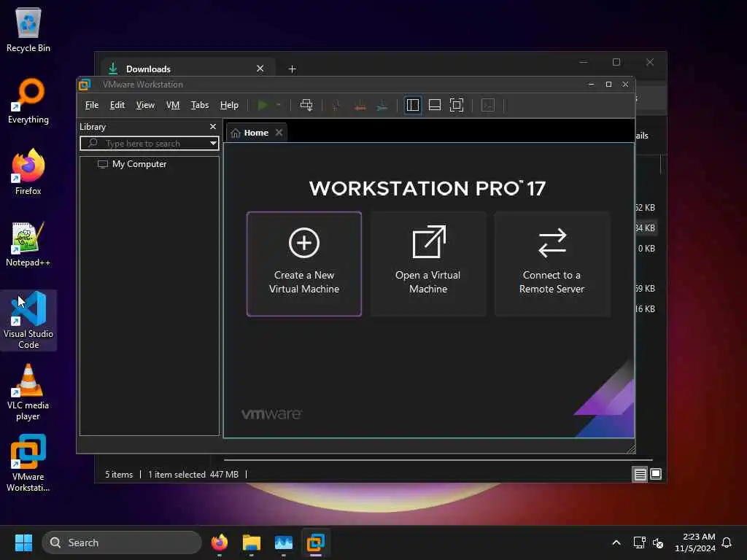Select the Visual Studio Code desktop shortcut
Image resolution: width=747 pixels, height=560 pixels.
tap(28, 320)
